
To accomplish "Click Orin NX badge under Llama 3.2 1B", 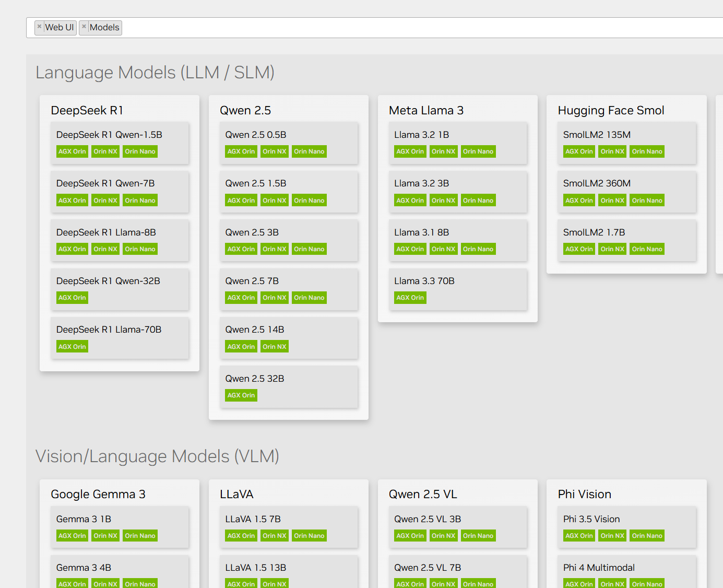I will coord(444,151).
